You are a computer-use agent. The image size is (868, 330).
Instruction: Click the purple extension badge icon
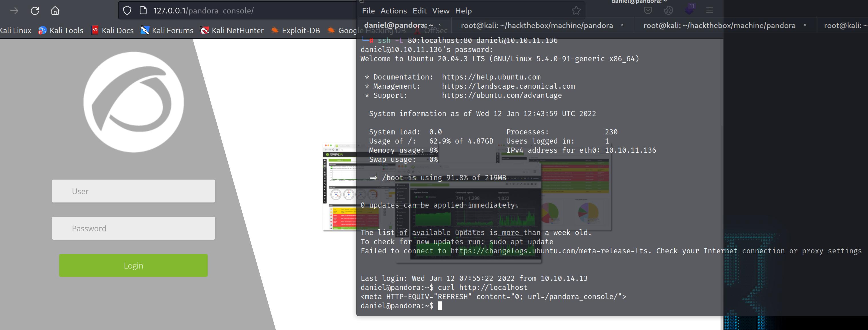(689, 9)
